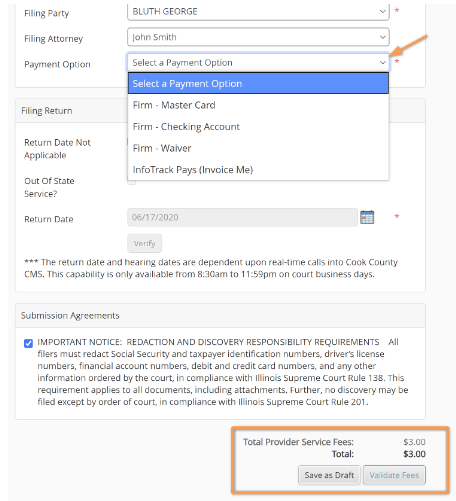Uncheck the redaction requirements agreement checkbox
The image size is (456, 501).
[29, 343]
